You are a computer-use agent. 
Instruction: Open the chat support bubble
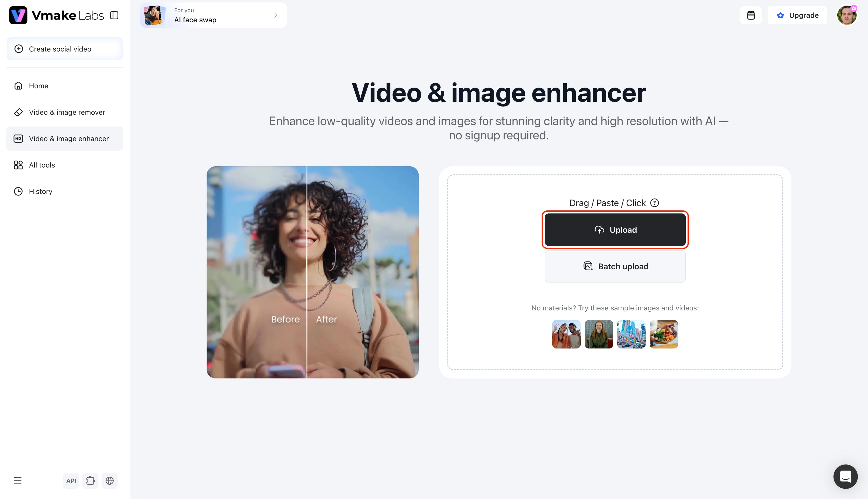(x=845, y=476)
